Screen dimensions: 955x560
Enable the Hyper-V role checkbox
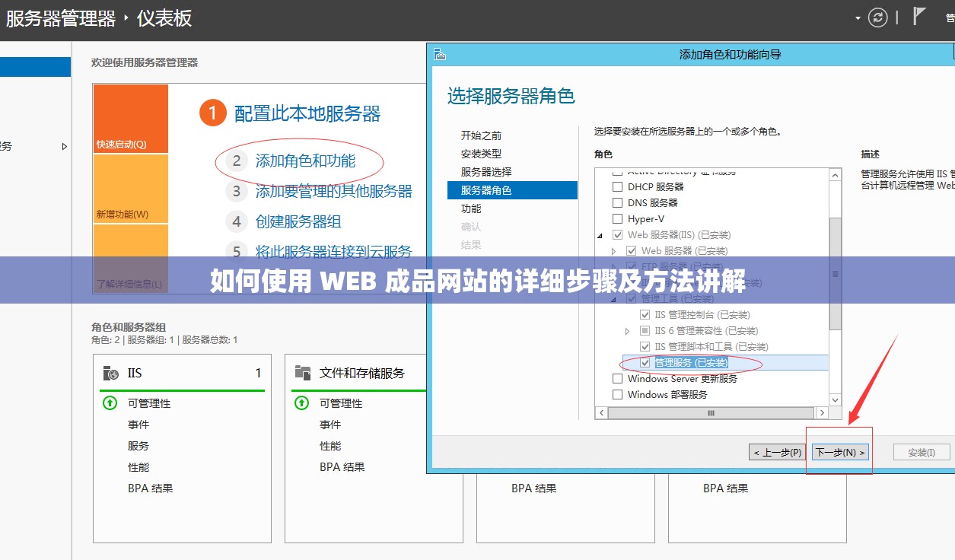618,218
